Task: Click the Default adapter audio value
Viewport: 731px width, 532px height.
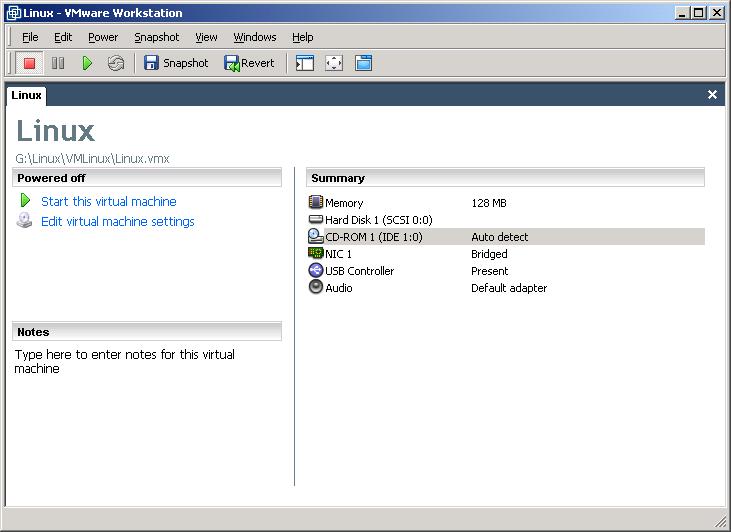Action: (509, 288)
